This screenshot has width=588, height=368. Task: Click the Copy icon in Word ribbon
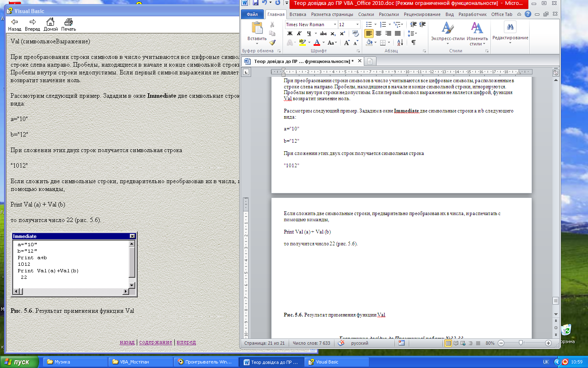[272, 34]
